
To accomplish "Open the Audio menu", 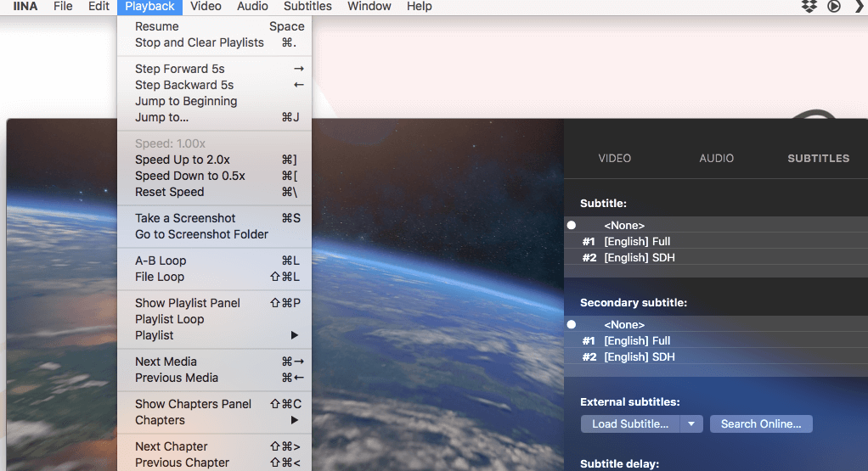I will (252, 6).
